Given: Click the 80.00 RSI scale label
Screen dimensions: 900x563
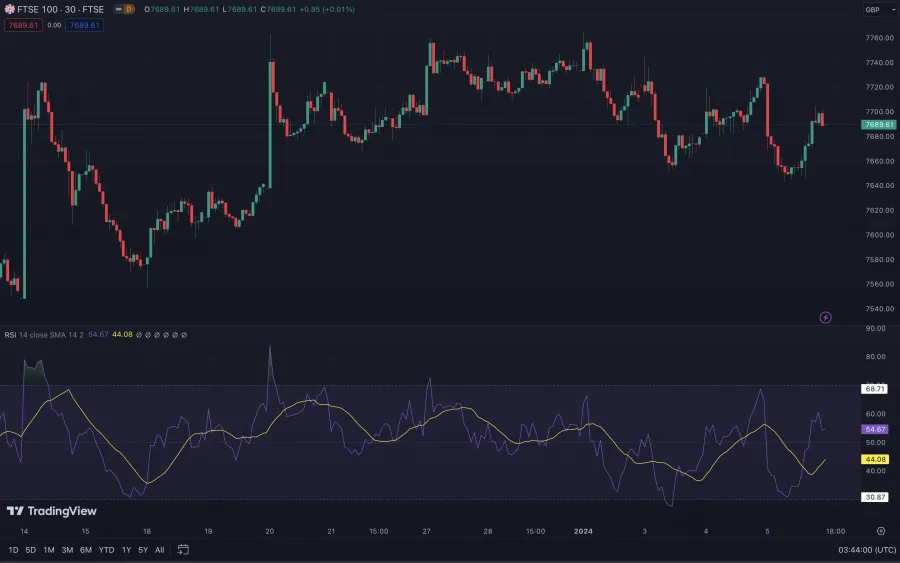Looking at the screenshot, I should [876, 356].
